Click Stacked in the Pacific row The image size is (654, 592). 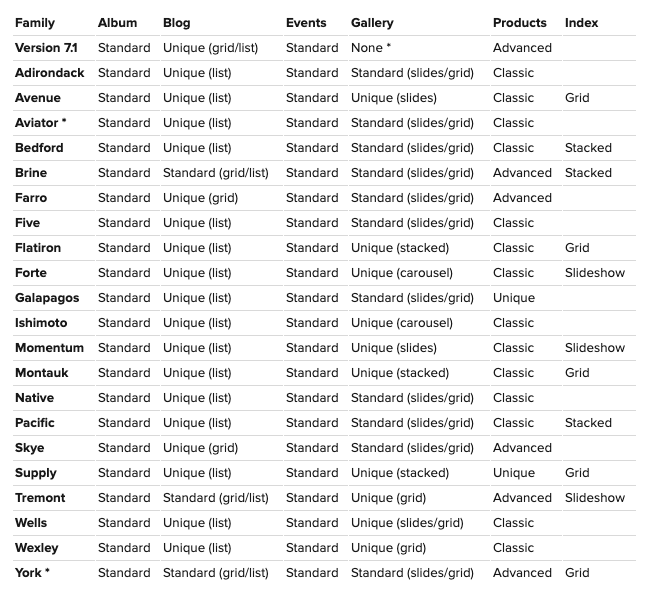(x=588, y=423)
